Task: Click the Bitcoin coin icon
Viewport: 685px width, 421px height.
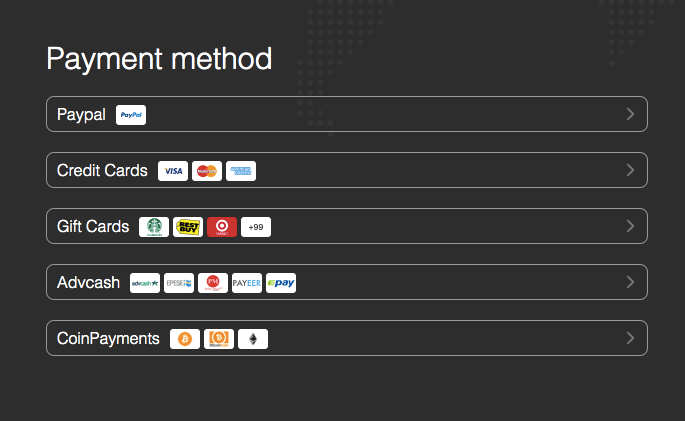Action: [185, 339]
